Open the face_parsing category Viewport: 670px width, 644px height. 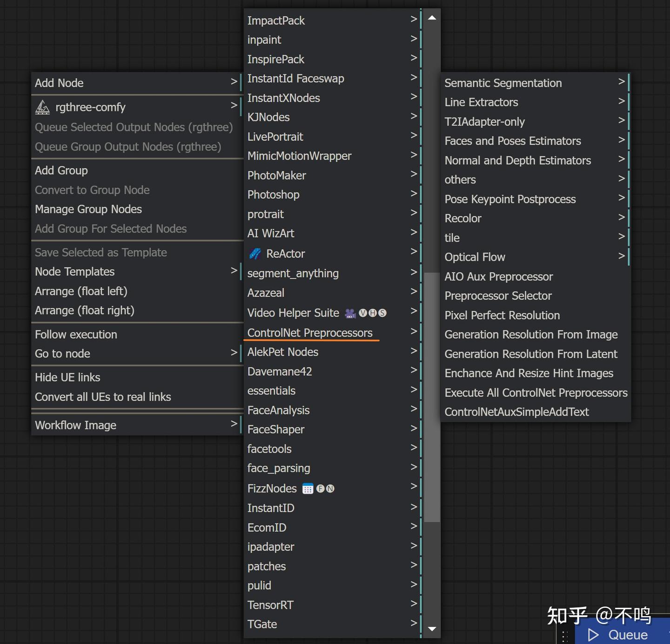(x=333, y=468)
